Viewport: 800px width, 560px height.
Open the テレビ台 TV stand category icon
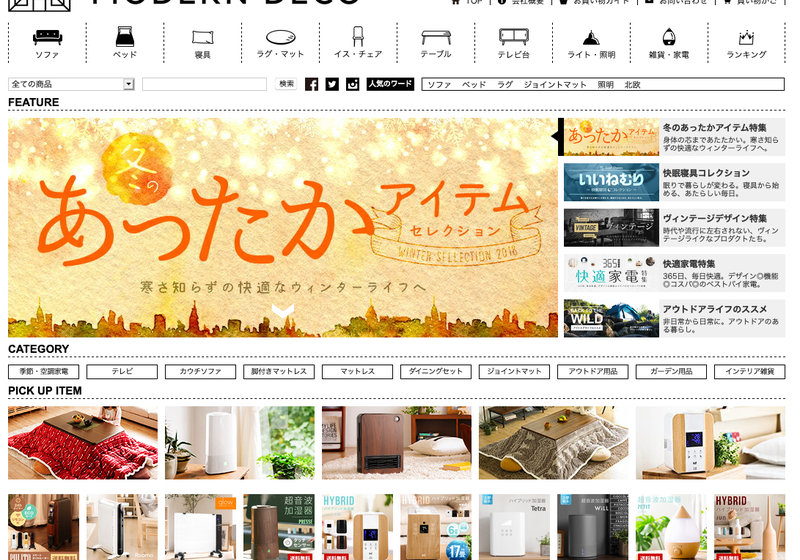[x=513, y=43]
